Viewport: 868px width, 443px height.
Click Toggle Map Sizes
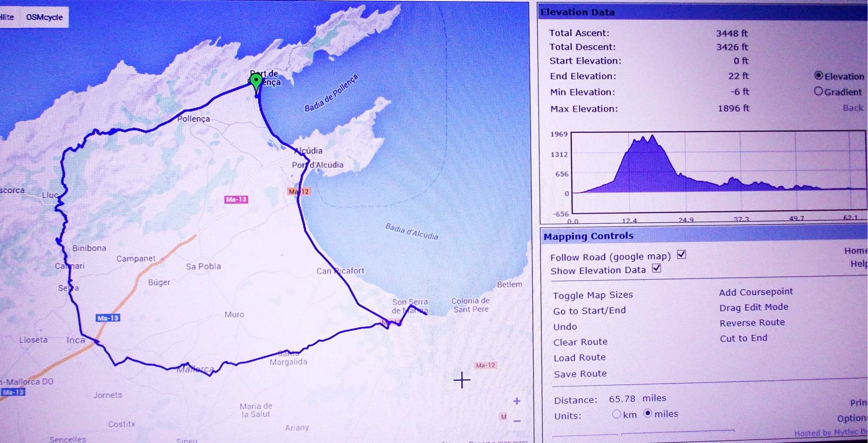tap(592, 295)
